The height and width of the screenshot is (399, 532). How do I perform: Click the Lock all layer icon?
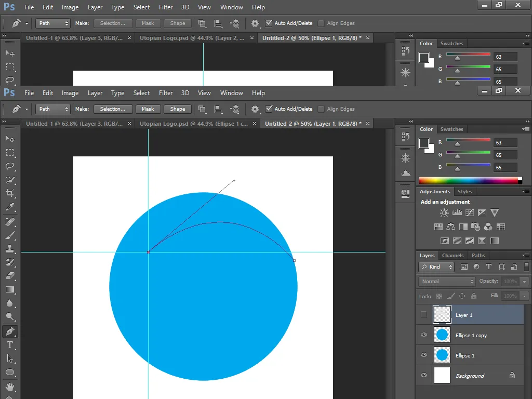pos(474,296)
